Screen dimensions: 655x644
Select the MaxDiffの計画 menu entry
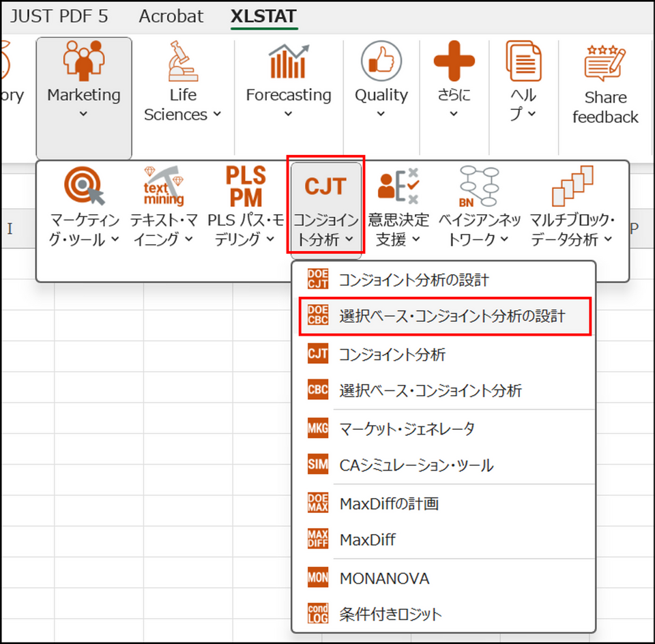[389, 504]
